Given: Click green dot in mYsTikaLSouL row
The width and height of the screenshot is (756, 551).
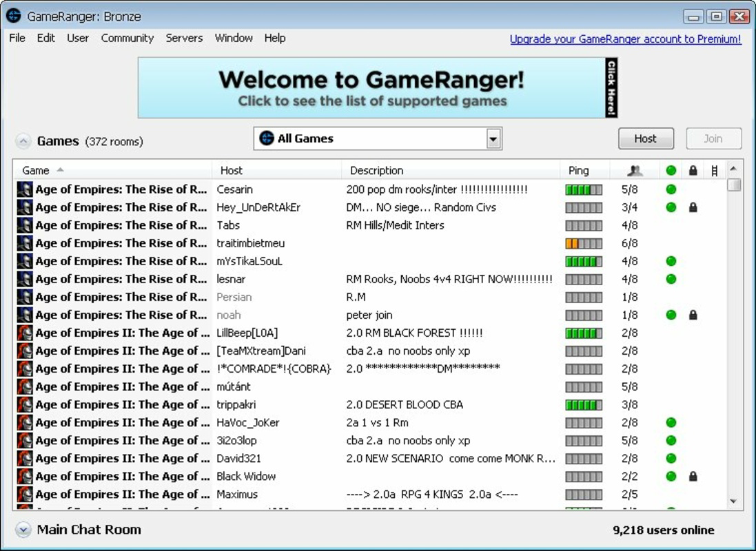Looking at the screenshot, I should pyautogui.click(x=671, y=261).
